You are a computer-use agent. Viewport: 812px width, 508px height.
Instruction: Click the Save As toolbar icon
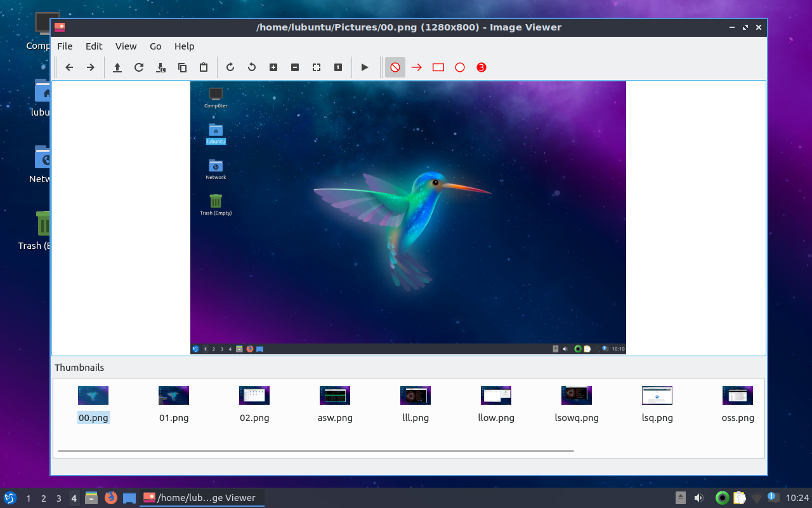[x=160, y=67]
